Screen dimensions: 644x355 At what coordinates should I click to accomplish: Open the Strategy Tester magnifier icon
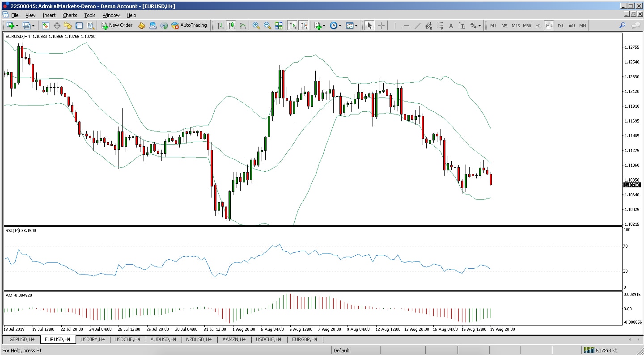tap(90, 25)
